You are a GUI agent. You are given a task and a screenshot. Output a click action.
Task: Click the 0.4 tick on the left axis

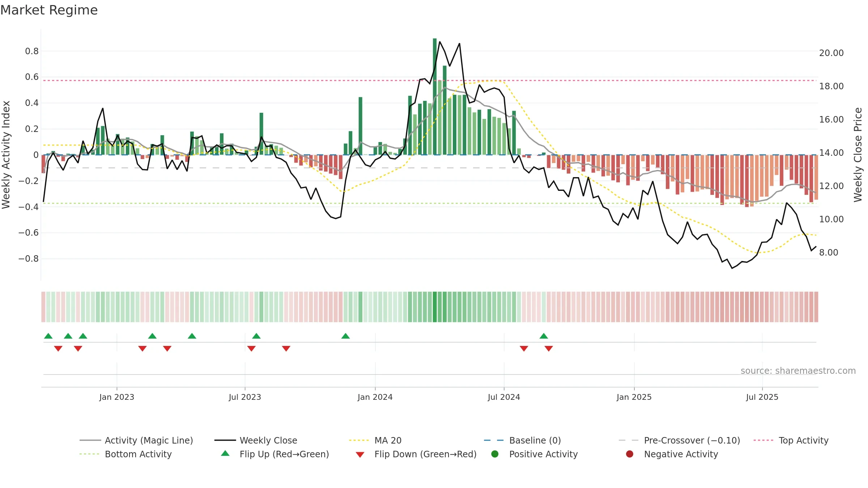coord(32,103)
